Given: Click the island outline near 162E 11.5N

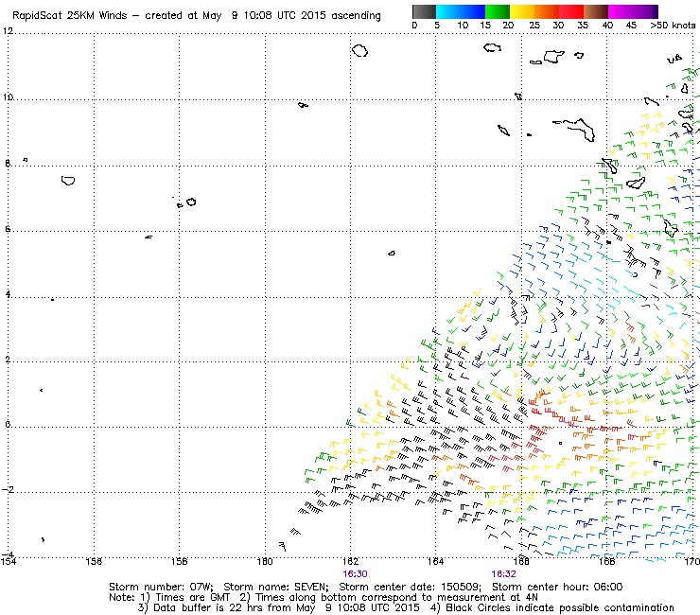Looking at the screenshot, I should pyautogui.click(x=359, y=50).
